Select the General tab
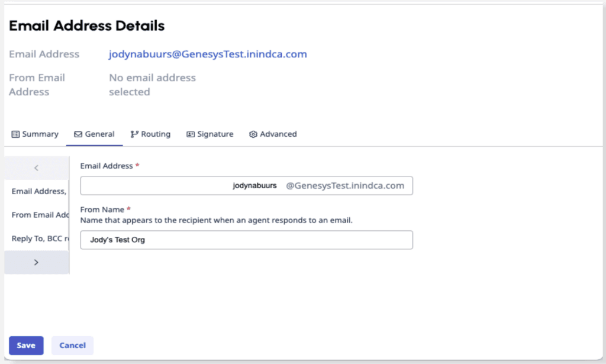Screen dimensions: 606x364 click(95, 134)
